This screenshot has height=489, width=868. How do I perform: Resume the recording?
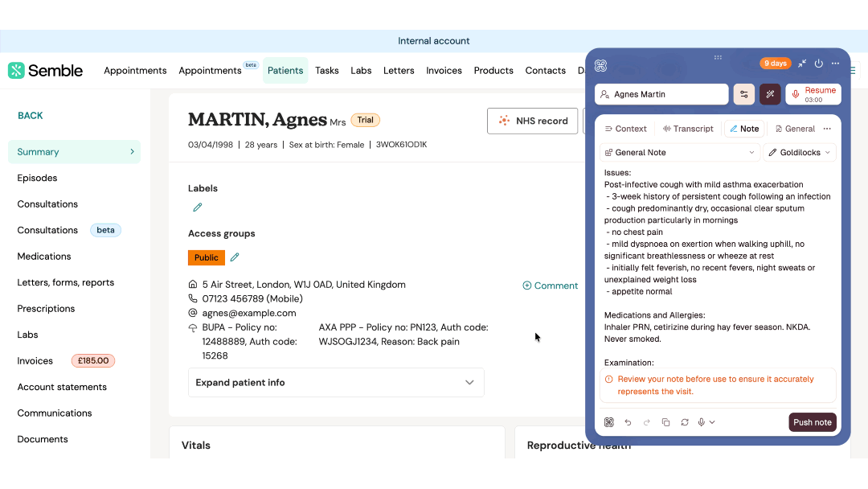point(813,94)
